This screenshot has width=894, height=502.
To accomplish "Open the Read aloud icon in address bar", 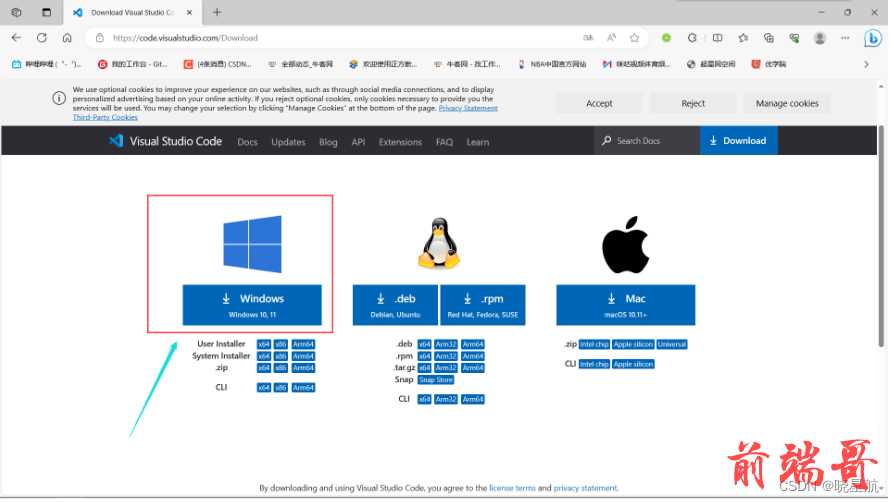I will (x=611, y=38).
